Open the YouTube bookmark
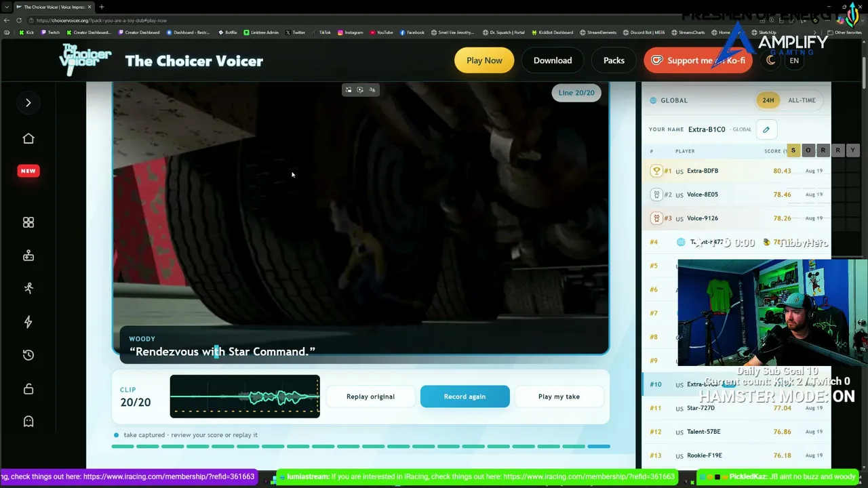Viewport: 868px width, 488px height. click(x=381, y=33)
